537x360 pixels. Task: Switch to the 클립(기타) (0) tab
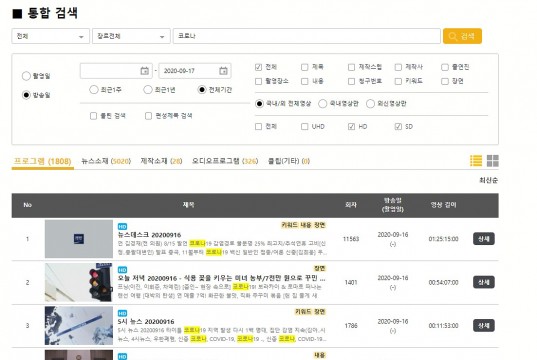[289, 161]
